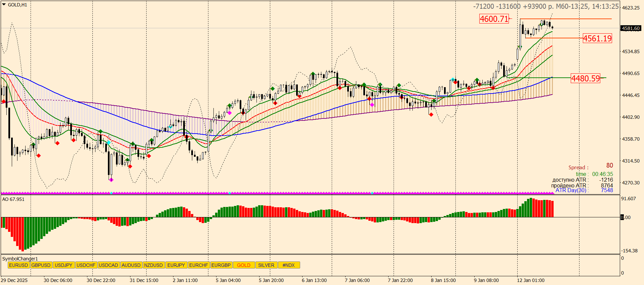Select the 4561.19 price level label
This screenshot has width=644, height=285.
(x=597, y=38)
